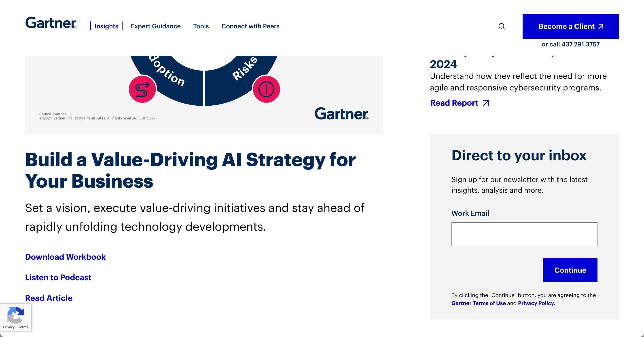Click the Become a Client button

[570, 26]
